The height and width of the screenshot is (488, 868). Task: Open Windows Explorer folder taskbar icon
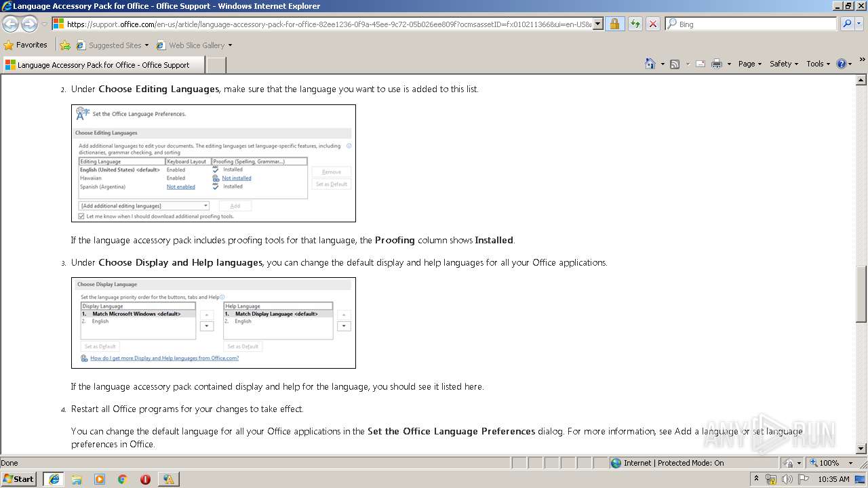click(77, 479)
